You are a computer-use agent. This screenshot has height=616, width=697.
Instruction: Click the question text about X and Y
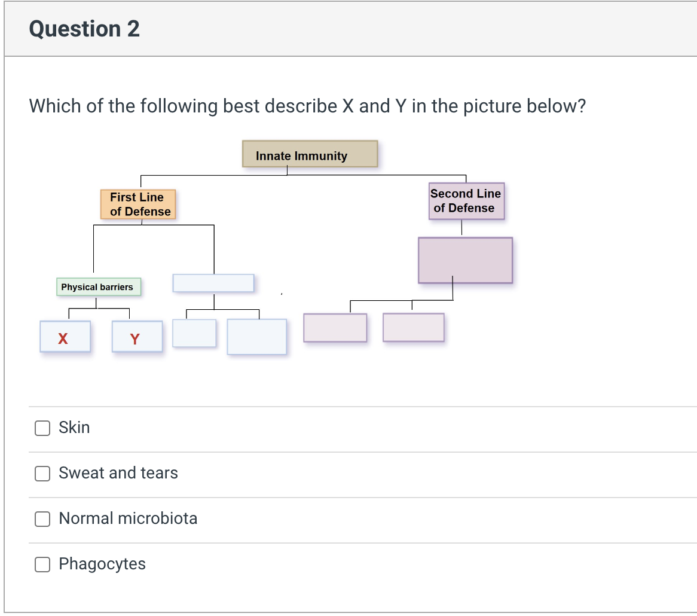click(307, 106)
